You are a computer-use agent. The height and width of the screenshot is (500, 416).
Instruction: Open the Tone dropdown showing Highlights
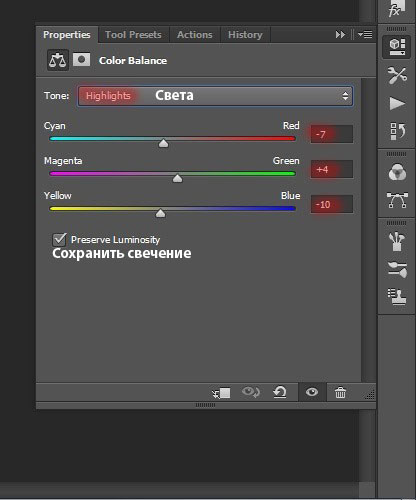(215, 96)
